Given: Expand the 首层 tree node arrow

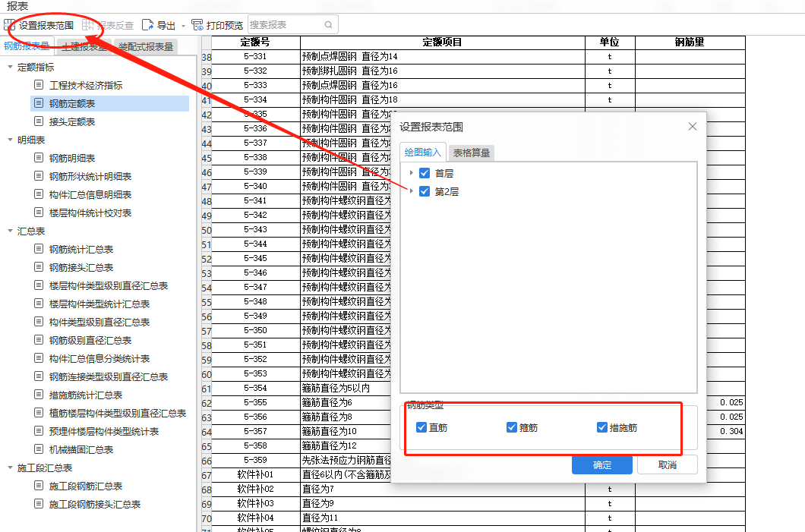Looking at the screenshot, I should (x=411, y=173).
